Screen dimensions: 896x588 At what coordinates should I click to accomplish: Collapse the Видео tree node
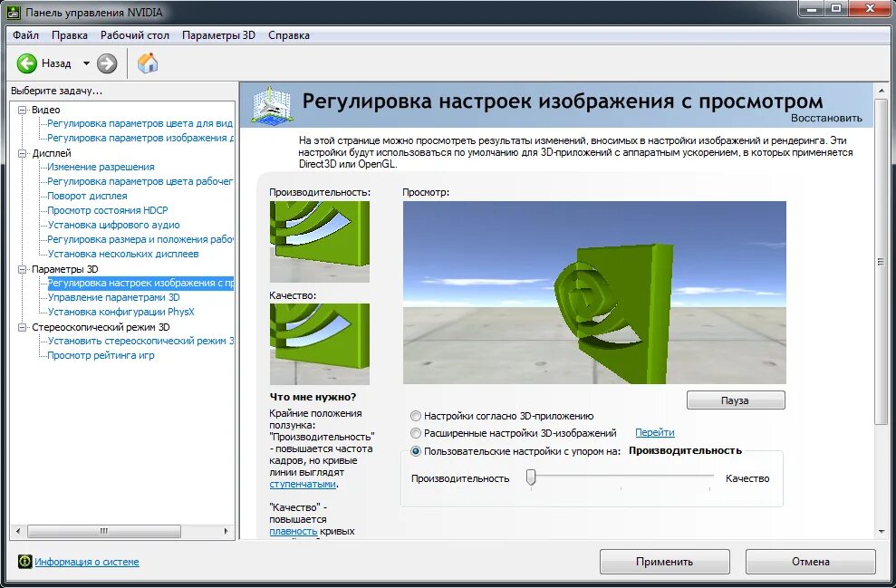click(x=23, y=110)
